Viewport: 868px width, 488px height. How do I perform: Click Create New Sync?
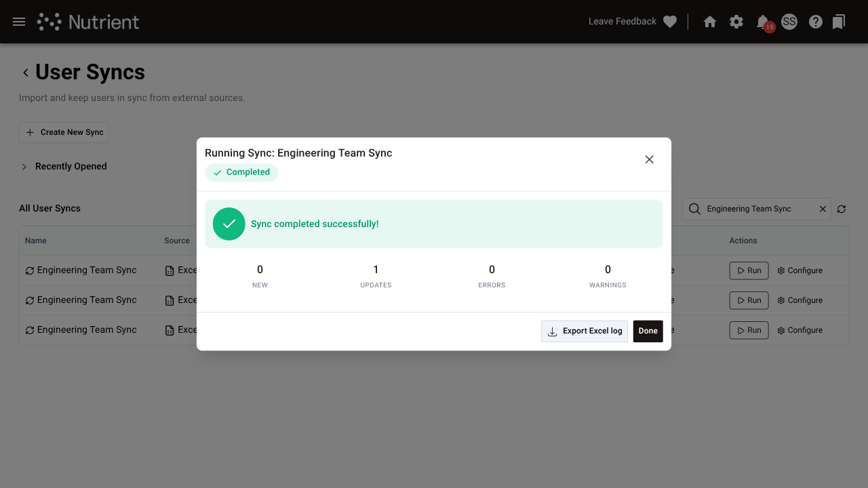(63, 131)
